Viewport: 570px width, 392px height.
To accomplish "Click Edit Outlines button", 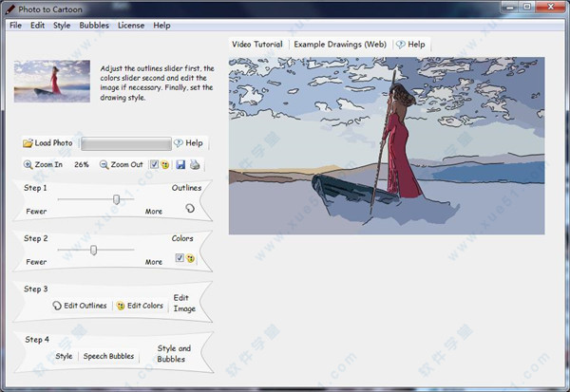I will [x=80, y=306].
